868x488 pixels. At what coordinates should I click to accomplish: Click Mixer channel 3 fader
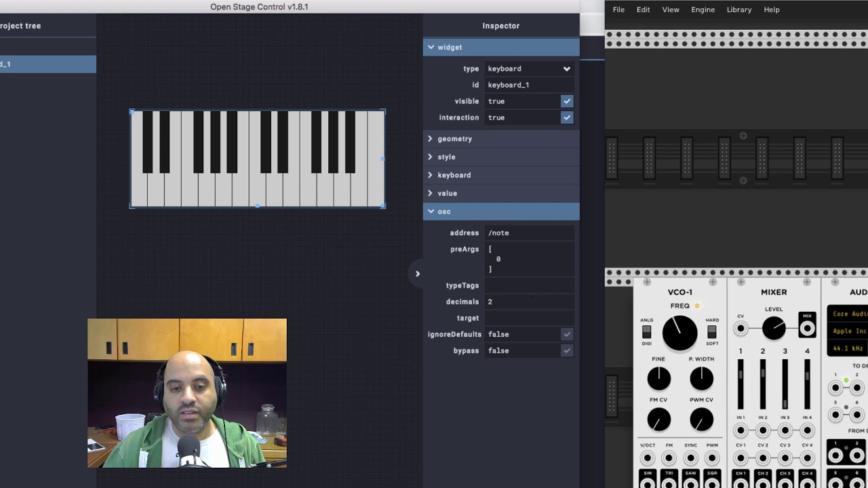[x=785, y=384]
